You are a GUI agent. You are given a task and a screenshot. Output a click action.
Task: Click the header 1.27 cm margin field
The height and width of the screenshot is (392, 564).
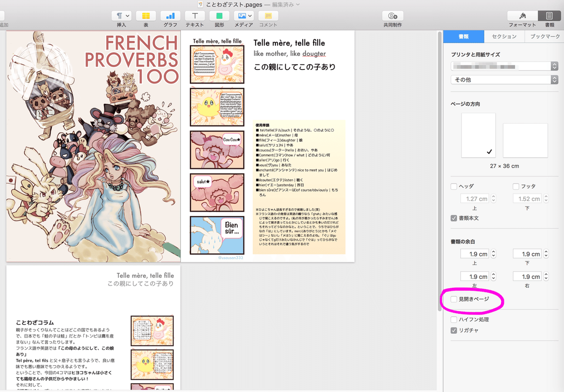[x=475, y=199]
